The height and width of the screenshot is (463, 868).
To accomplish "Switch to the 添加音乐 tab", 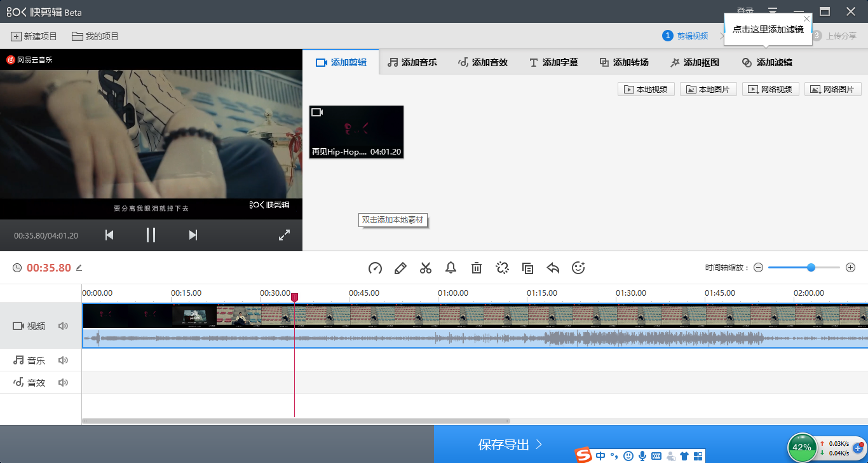I will tap(412, 62).
